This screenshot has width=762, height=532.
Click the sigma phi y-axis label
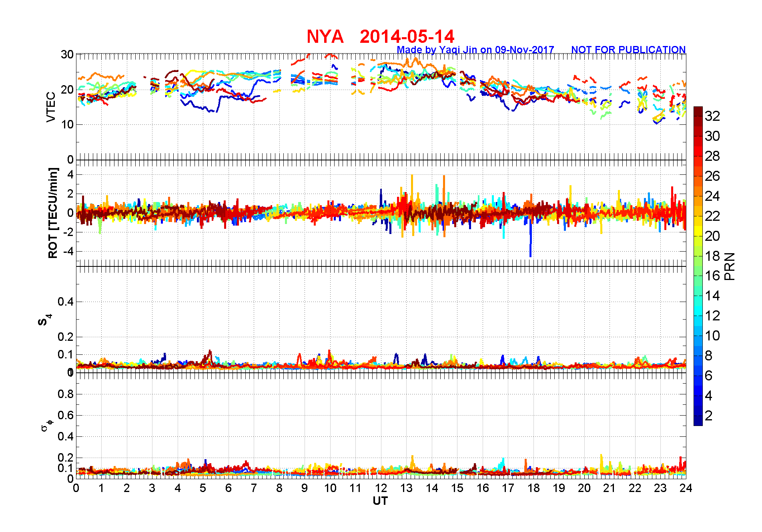tap(47, 426)
